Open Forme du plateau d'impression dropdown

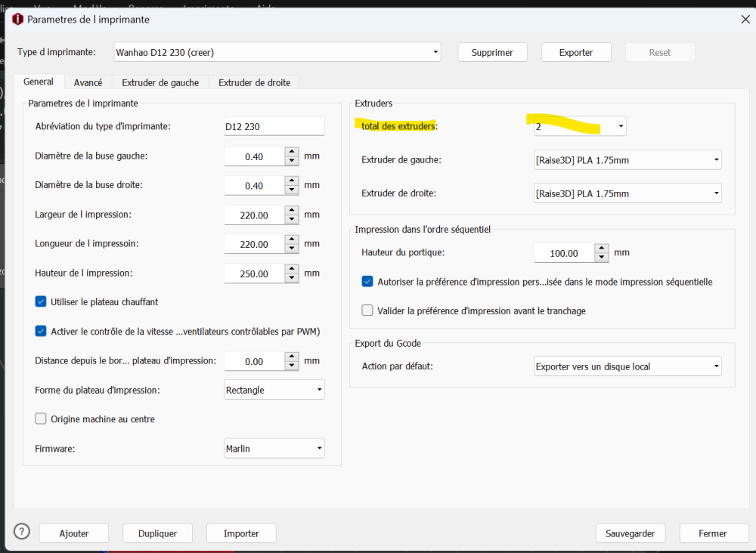274,390
